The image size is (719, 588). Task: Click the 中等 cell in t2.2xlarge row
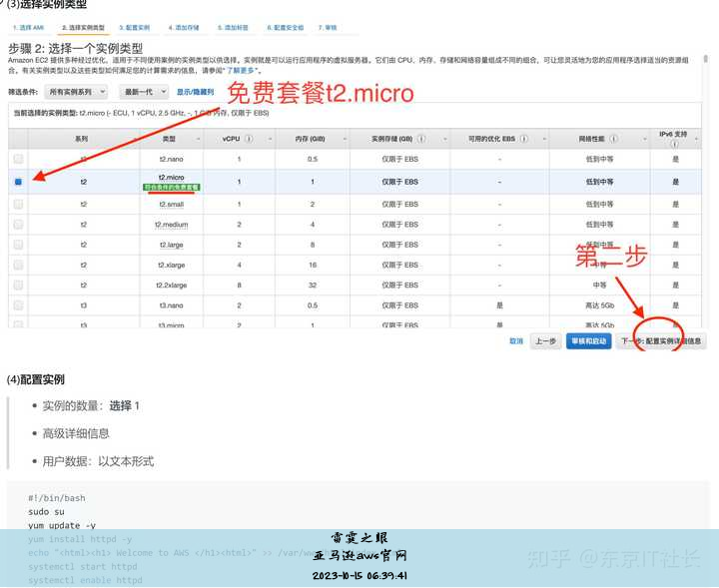tap(599, 286)
